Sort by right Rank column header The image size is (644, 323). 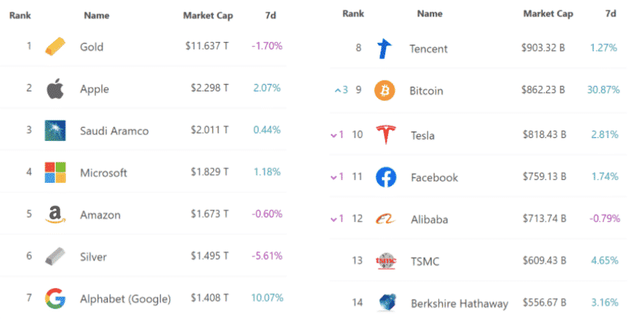pos(353,14)
